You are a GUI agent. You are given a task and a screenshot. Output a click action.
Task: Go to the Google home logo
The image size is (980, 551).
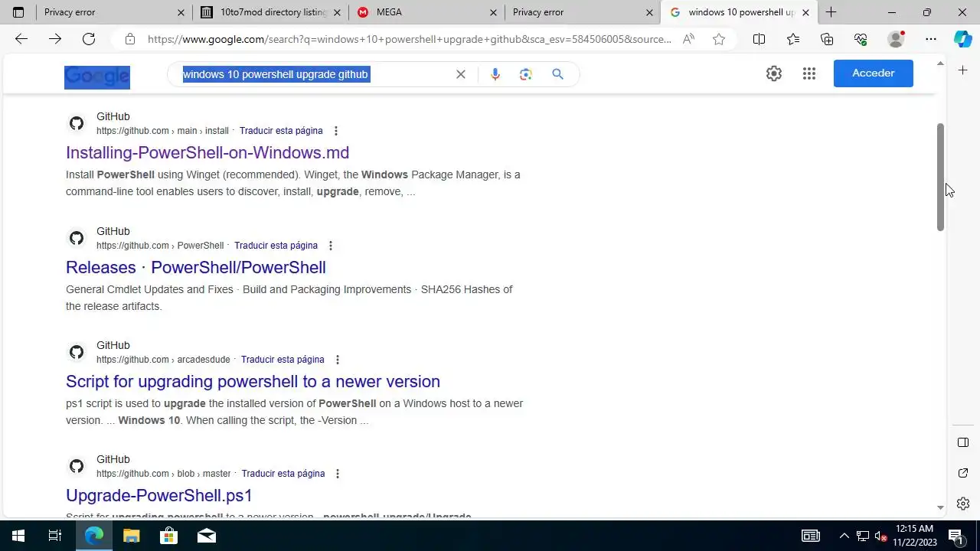click(97, 77)
